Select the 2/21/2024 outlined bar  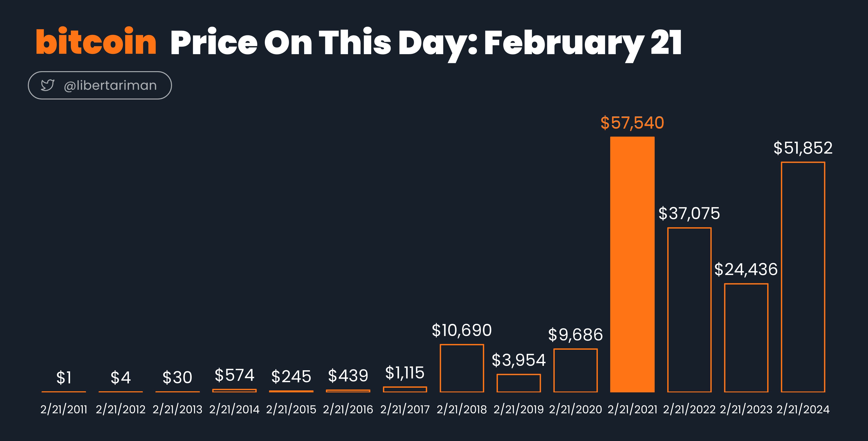(803, 277)
